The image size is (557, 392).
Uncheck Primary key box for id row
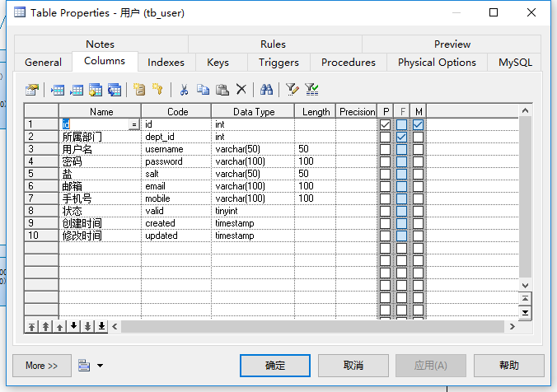point(385,124)
